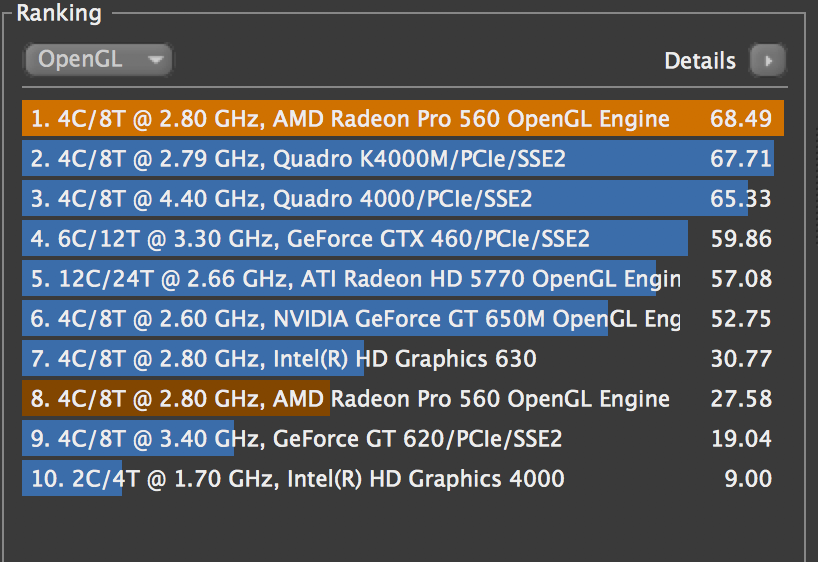Image resolution: width=818 pixels, height=562 pixels.
Task: Pick the GeForce GT 650M ranking row
Action: (x=350, y=320)
